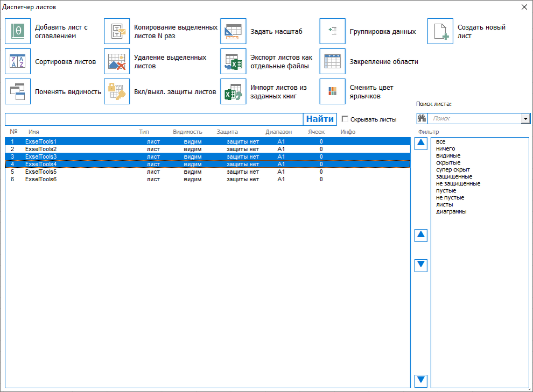Image resolution: width=533 pixels, height=392 pixels.
Task: Open the sheet search dropdown list
Action: tap(527, 118)
